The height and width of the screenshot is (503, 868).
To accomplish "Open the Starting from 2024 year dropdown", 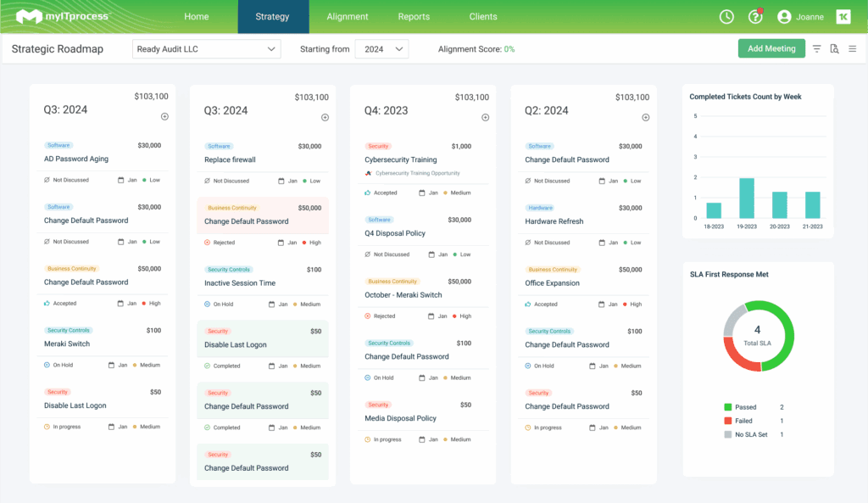I will [x=381, y=49].
